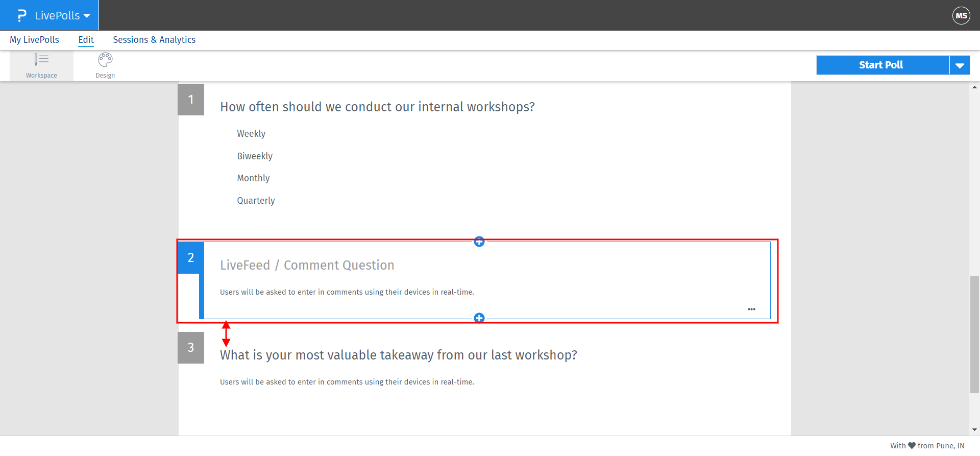Screen dimensions: 980x456
Task: Open the Edit tab
Action: (86, 39)
